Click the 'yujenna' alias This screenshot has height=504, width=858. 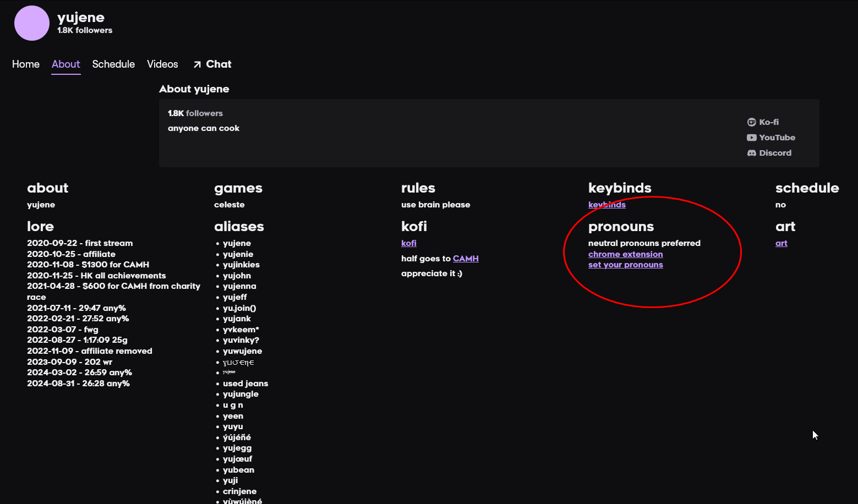(x=239, y=286)
